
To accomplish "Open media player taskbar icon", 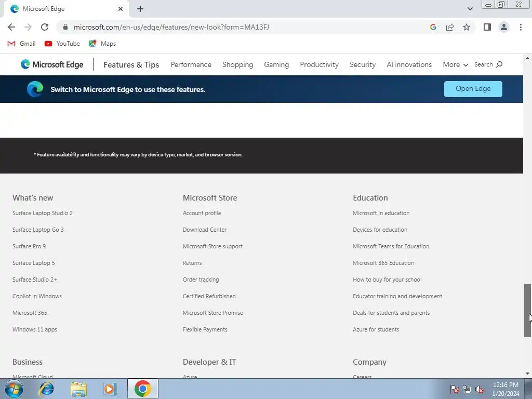I will [x=110, y=389].
